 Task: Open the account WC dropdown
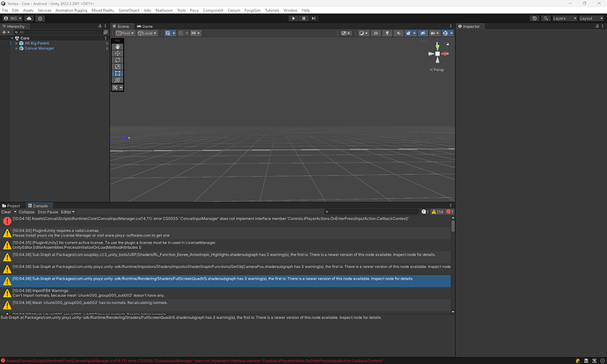[x=13, y=18]
